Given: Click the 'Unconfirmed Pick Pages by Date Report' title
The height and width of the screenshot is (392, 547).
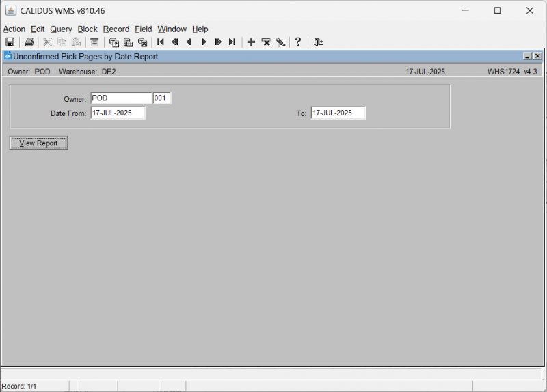Looking at the screenshot, I should click(85, 57).
